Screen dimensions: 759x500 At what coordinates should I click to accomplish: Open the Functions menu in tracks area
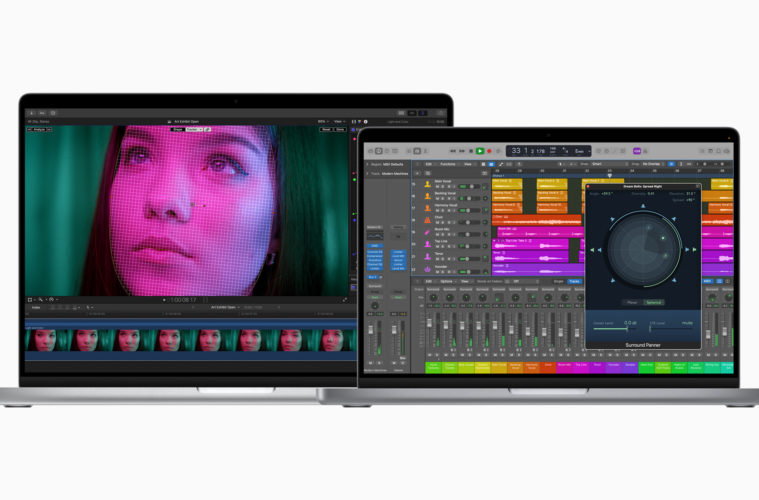point(448,165)
